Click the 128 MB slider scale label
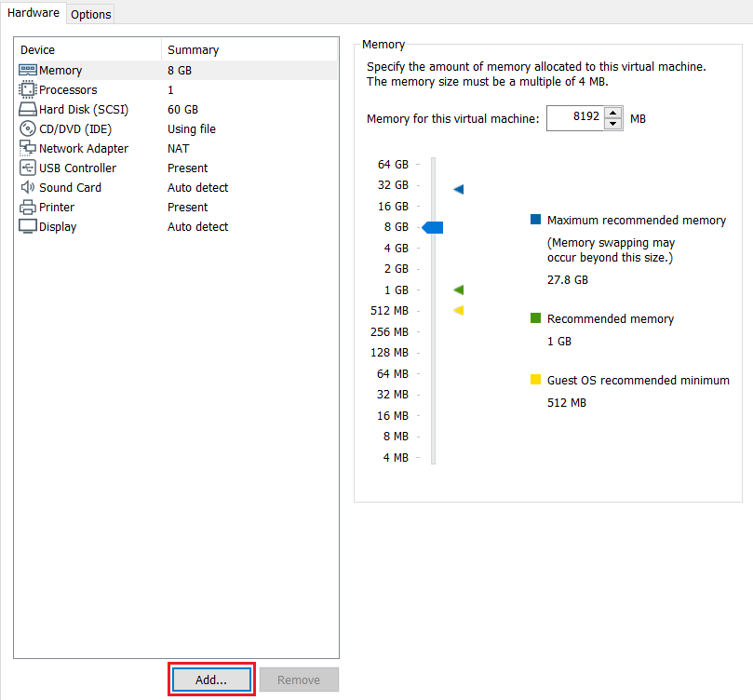 coord(389,353)
